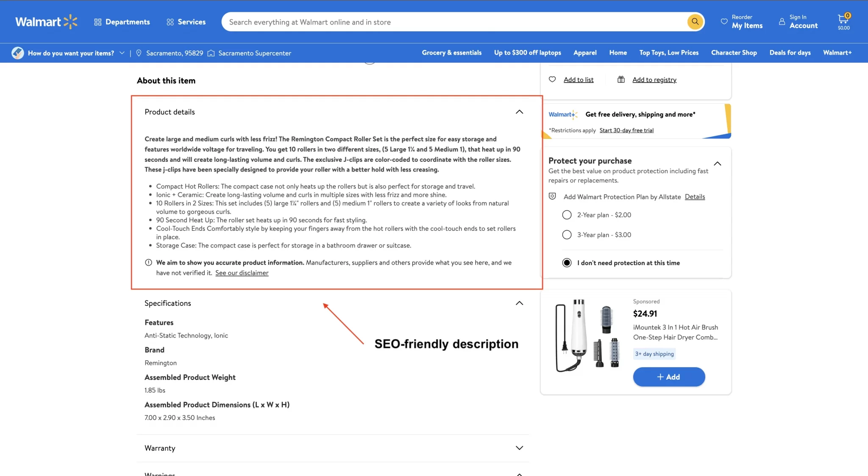868x476 pixels.
Task: Open Grocery & essentials category
Action: pos(451,53)
